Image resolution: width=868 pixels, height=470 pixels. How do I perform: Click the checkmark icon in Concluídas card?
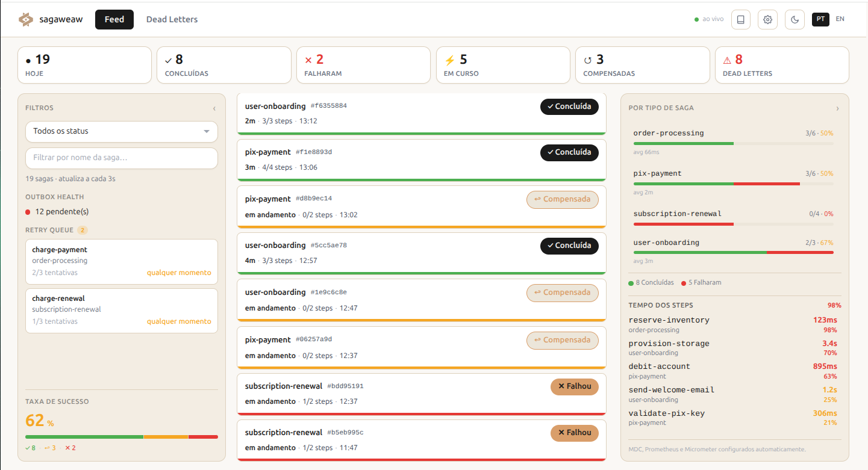tap(169, 60)
